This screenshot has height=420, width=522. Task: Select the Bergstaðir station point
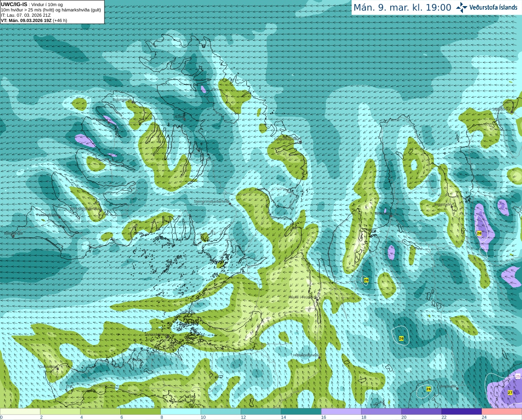pyautogui.click(x=451, y=206)
